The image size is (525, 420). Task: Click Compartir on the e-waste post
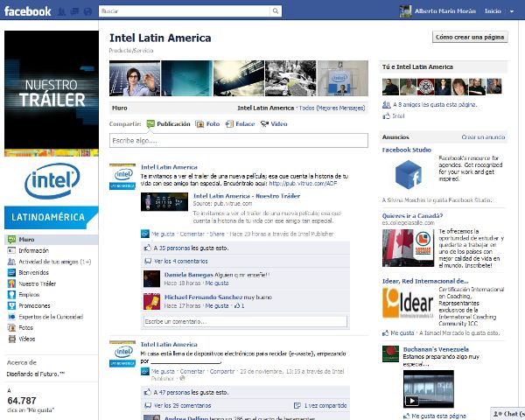[x=222, y=371]
